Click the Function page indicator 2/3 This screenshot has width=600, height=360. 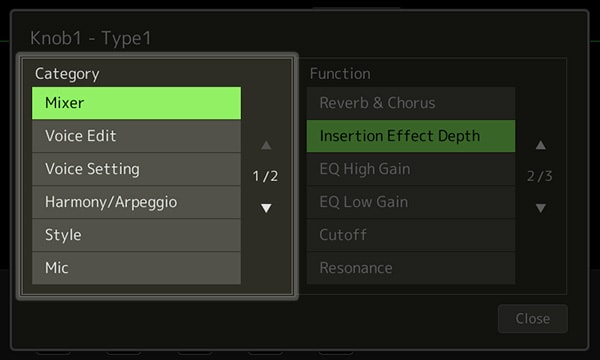click(540, 176)
